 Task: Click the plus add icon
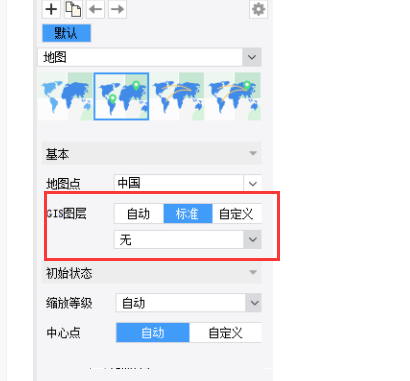51,9
